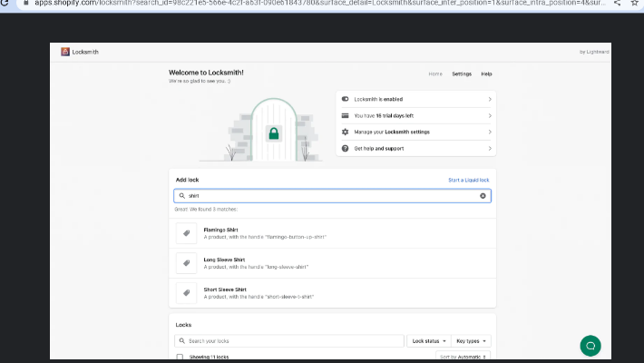Open the green chat support bubble
This screenshot has width=644, height=363.
click(590, 346)
